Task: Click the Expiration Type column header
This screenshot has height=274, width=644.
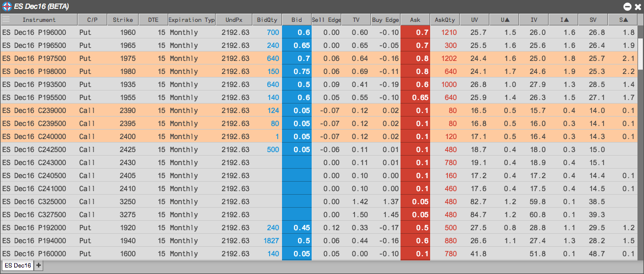Action: 192,20
